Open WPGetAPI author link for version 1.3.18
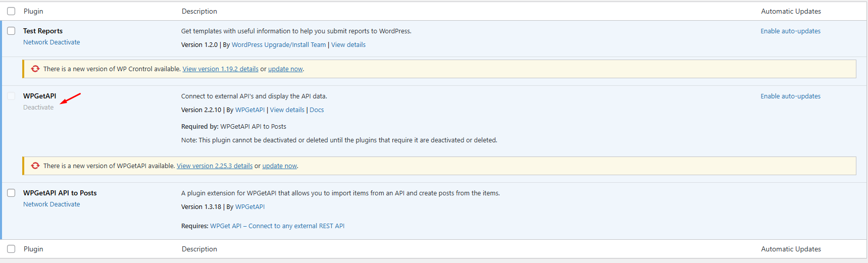Screen dimensions: 868x263 pos(250,207)
